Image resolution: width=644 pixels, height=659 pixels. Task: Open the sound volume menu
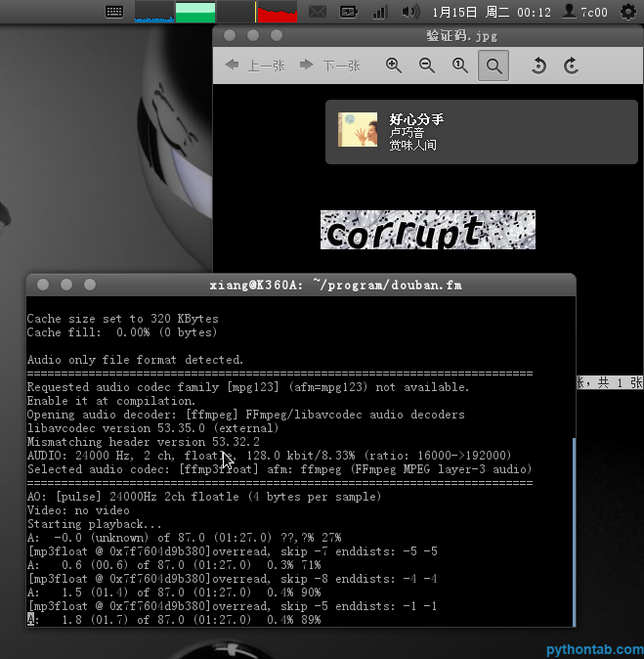point(410,12)
